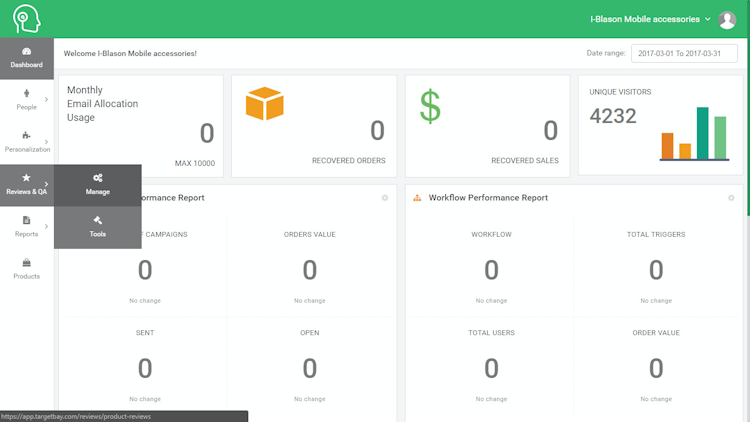
Task: Open Workflow Performance Report settings gear
Action: 731,198
